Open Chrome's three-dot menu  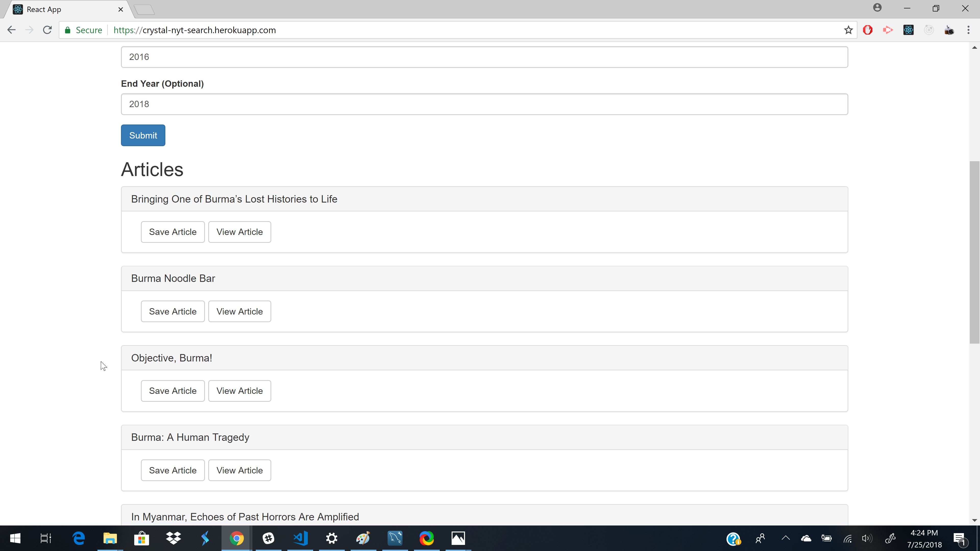point(968,30)
